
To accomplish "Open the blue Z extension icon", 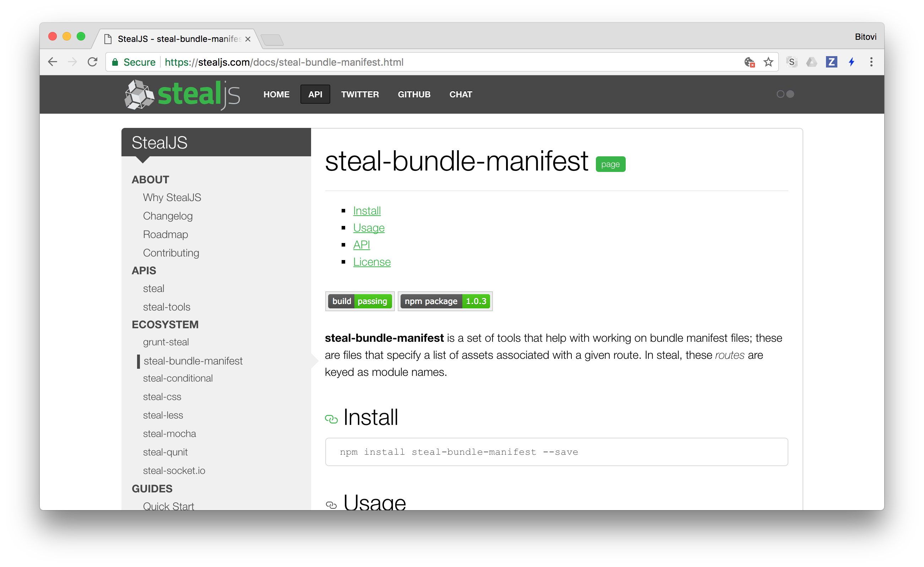I will pyautogui.click(x=831, y=62).
